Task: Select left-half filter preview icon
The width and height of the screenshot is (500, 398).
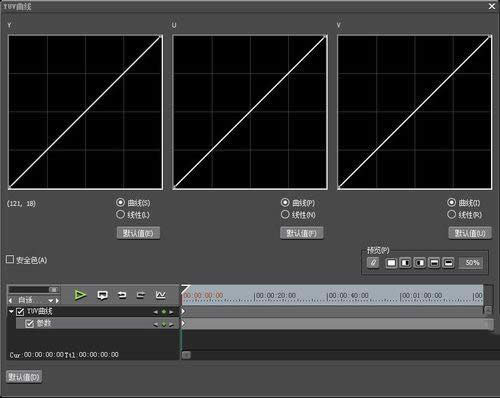Action: [x=405, y=263]
